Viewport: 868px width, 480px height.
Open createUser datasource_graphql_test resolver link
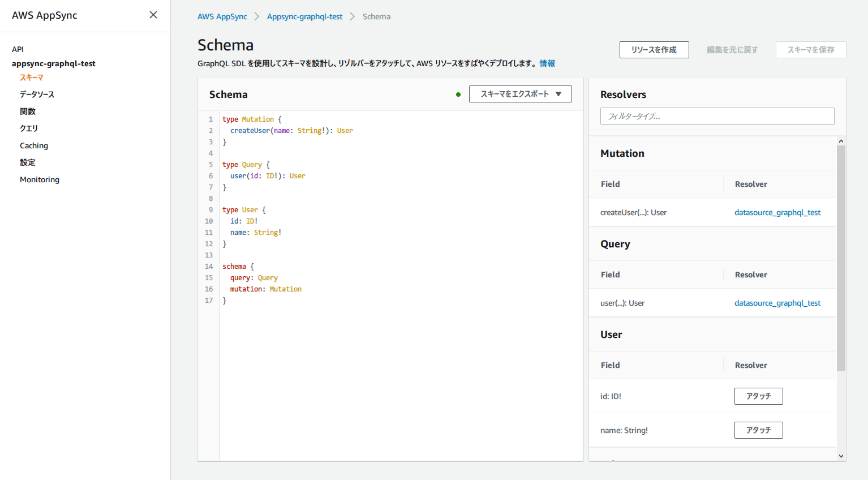[777, 212]
